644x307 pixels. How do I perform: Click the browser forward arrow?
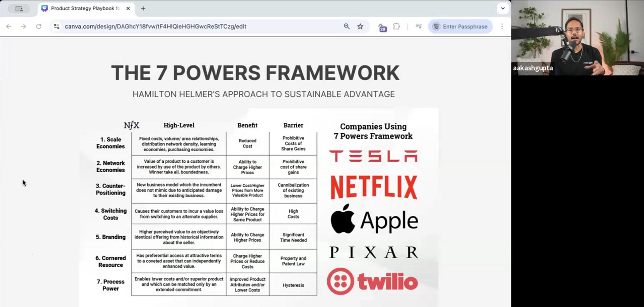tap(23, 27)
